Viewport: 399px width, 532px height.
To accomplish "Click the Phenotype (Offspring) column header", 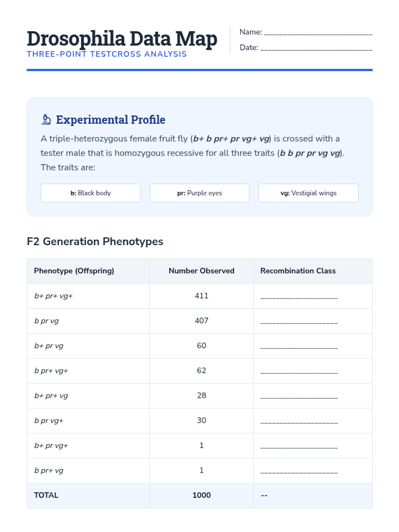I will [74, 271].
